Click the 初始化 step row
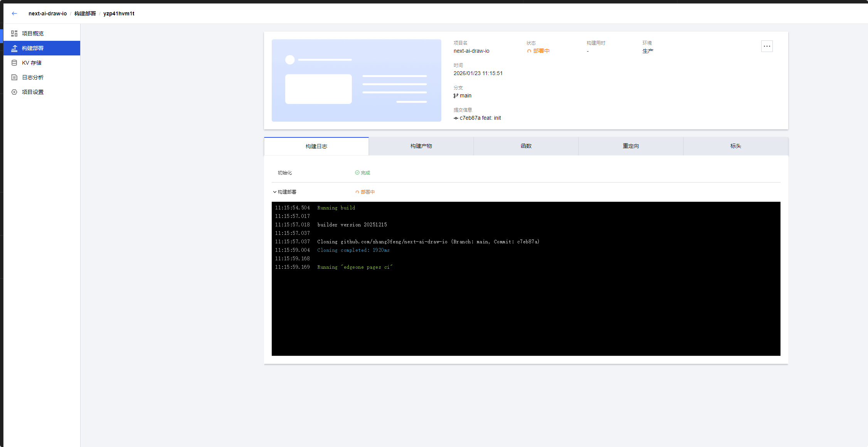The image size is (868, 447). coord(285,173)
